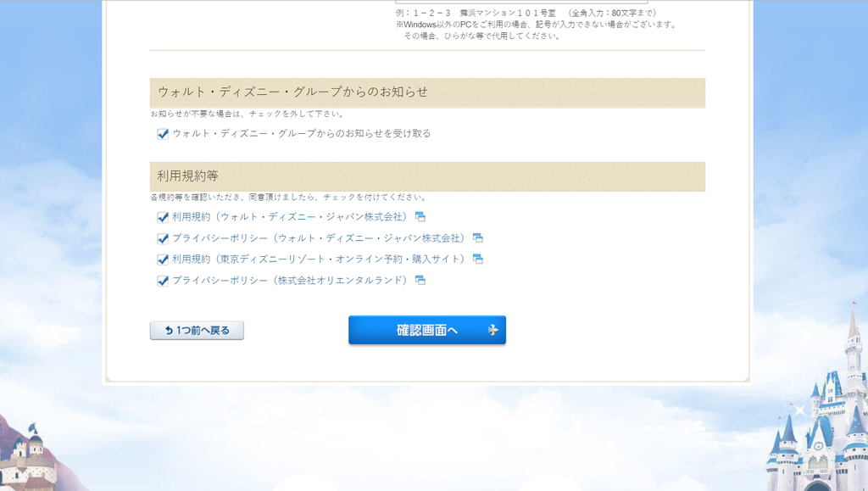Click the note お知らせが不要な場合は、チェックを外して下さい。

pos(248,114)
